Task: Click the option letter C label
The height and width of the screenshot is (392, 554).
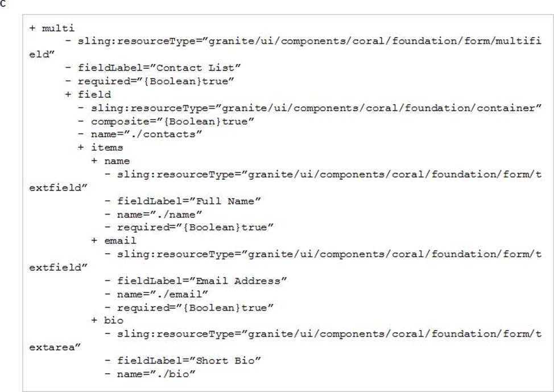Action: pyautogui.click(x=3, y=4)
